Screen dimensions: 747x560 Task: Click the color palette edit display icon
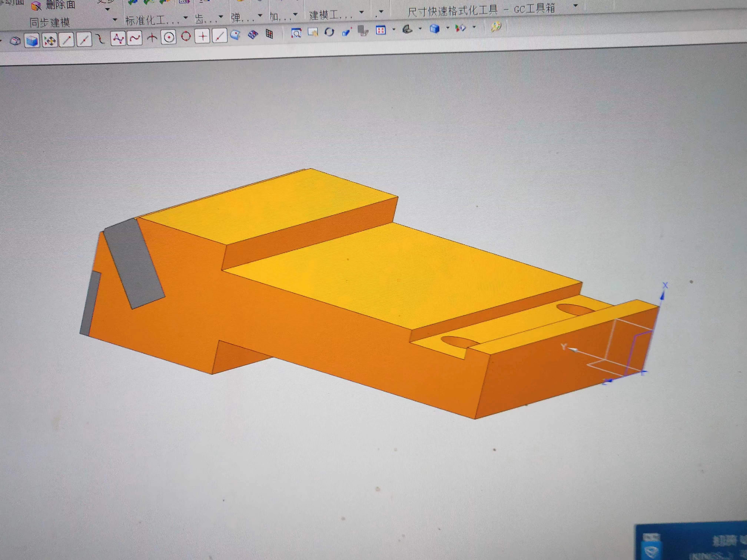[x=496, y=27]
